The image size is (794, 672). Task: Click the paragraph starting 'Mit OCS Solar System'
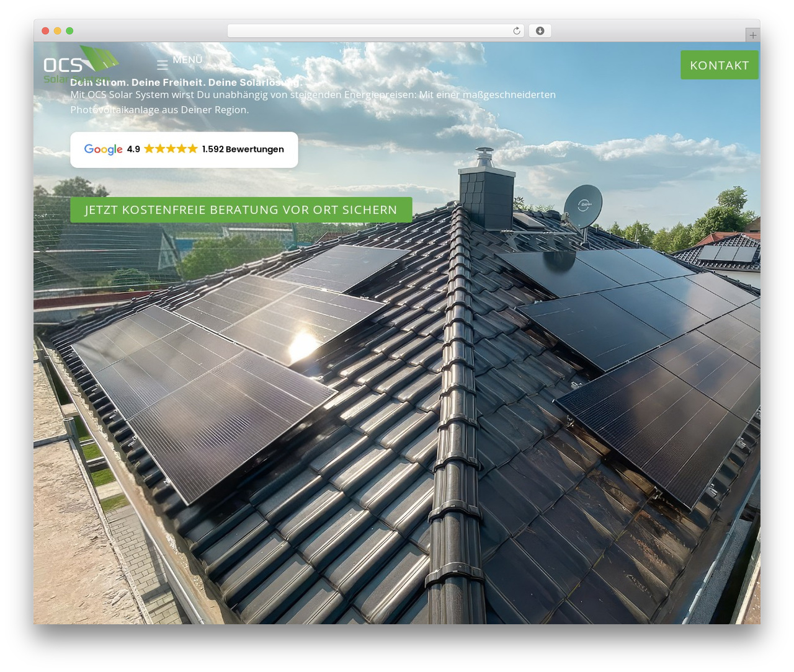[313, 102]
